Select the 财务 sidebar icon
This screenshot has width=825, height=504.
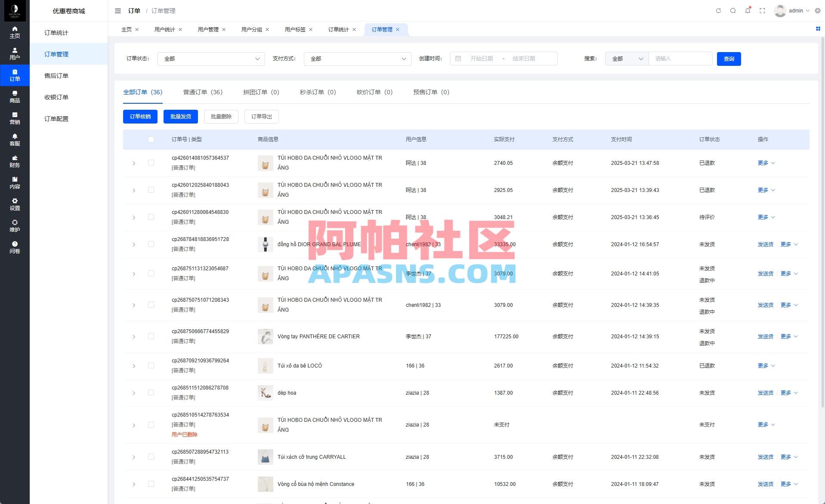[15, 161]
